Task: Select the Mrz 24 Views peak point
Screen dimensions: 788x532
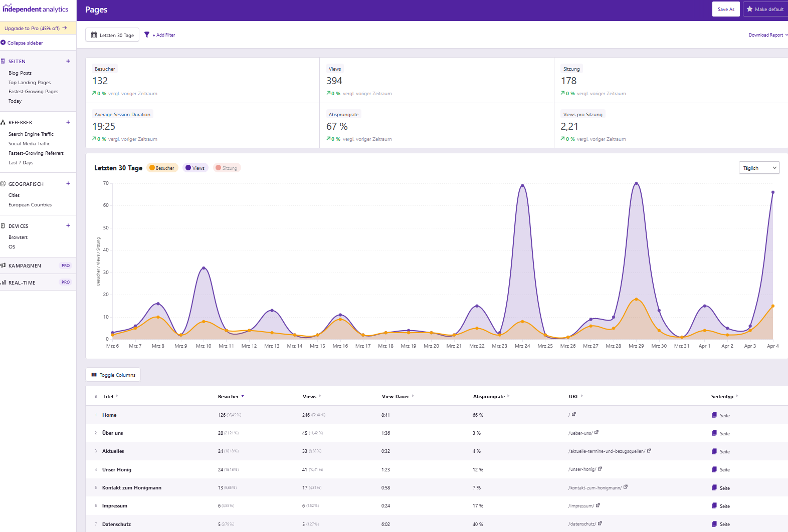Action: point(522,185)
